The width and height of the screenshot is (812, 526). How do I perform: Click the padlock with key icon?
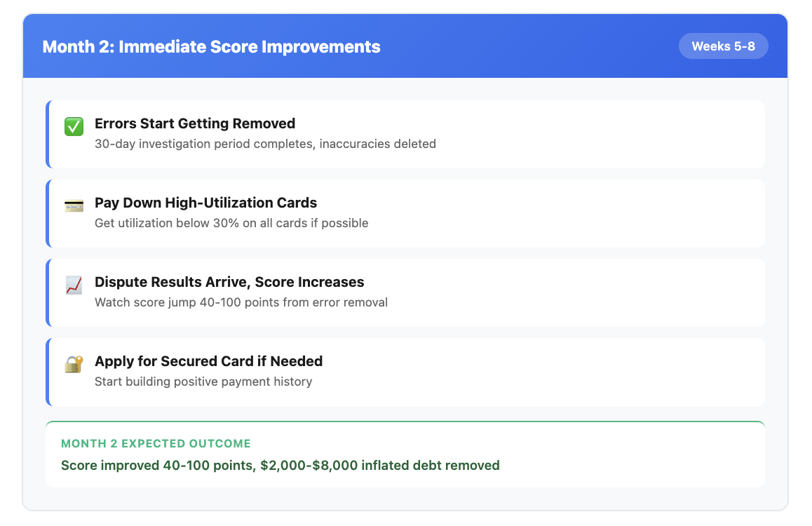[74, 364]
